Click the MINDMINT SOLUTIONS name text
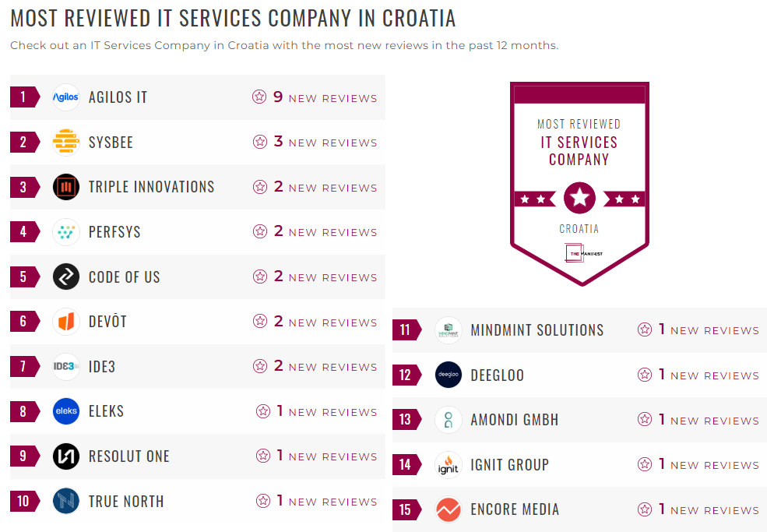Image resolution: width=767 pixels, height=532 pixels. (536, 329)
